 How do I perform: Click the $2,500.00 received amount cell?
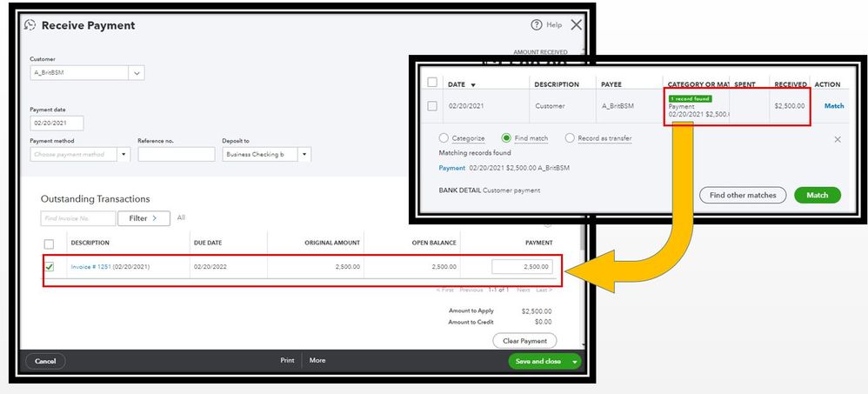coord(790,106)
